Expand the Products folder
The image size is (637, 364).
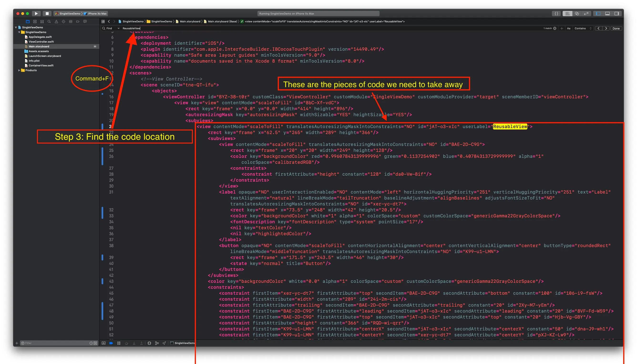19,70
